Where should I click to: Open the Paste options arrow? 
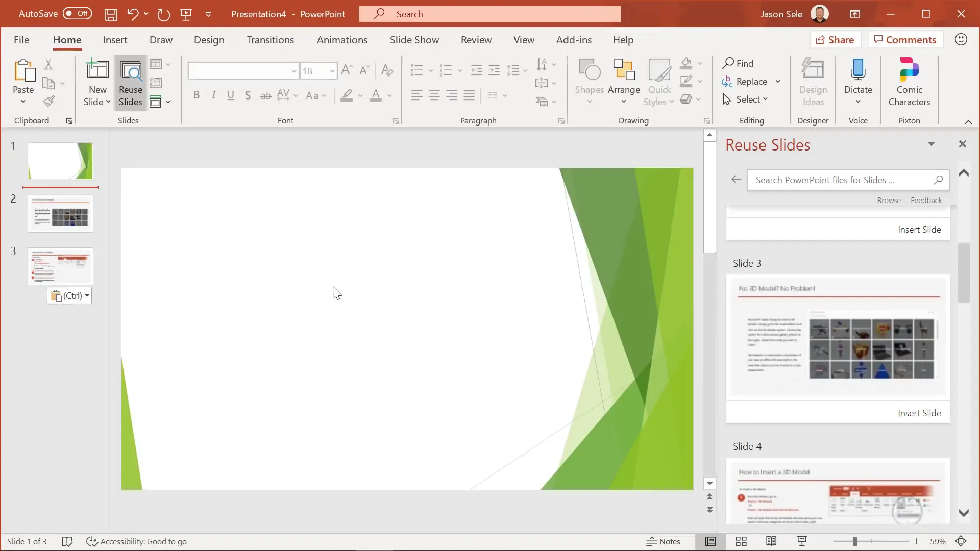click(x=23, y=102)
